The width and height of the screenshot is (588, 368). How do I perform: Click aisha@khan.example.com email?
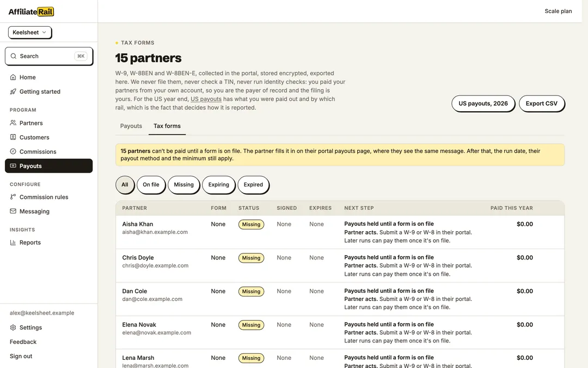[155, 232]
